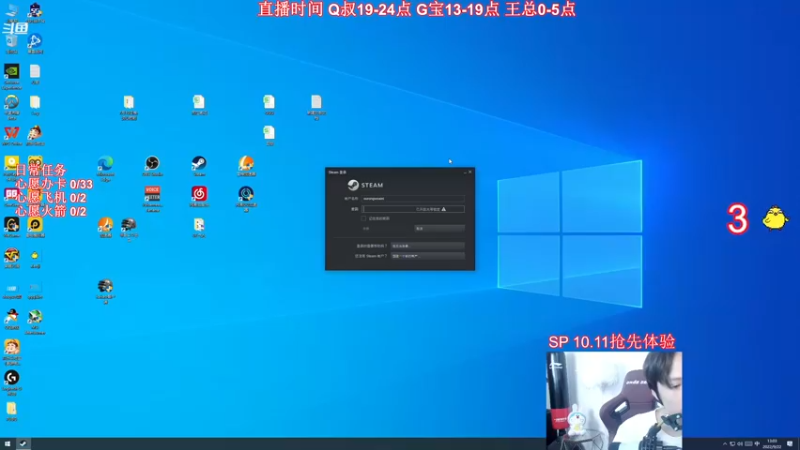This screenshot has height=450, width=800.
Task: Open the cartoon character icon beside WPS Office
Action: coord(35,135)
